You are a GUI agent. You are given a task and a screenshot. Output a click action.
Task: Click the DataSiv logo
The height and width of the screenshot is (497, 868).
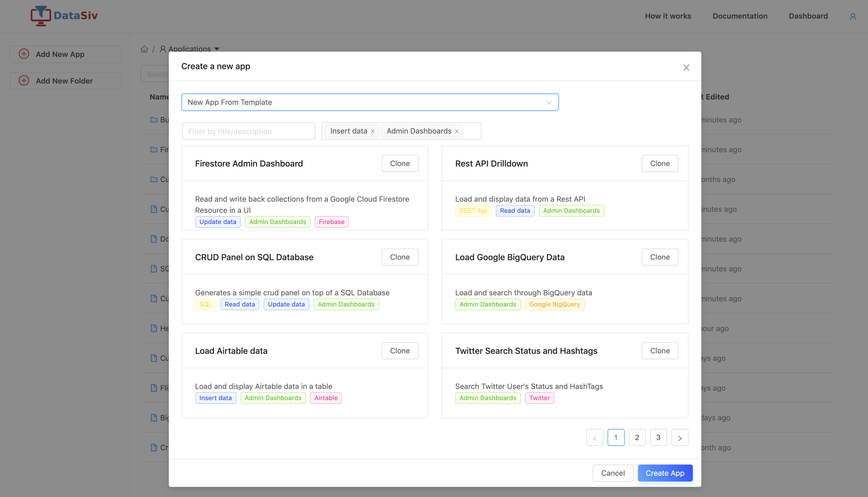pos(64,16)
